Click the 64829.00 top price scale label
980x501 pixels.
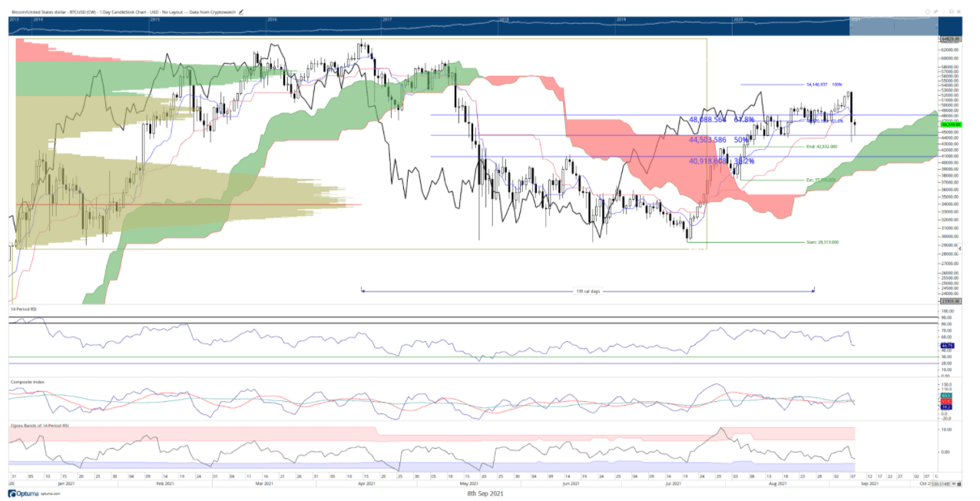(x=950, y=38)
